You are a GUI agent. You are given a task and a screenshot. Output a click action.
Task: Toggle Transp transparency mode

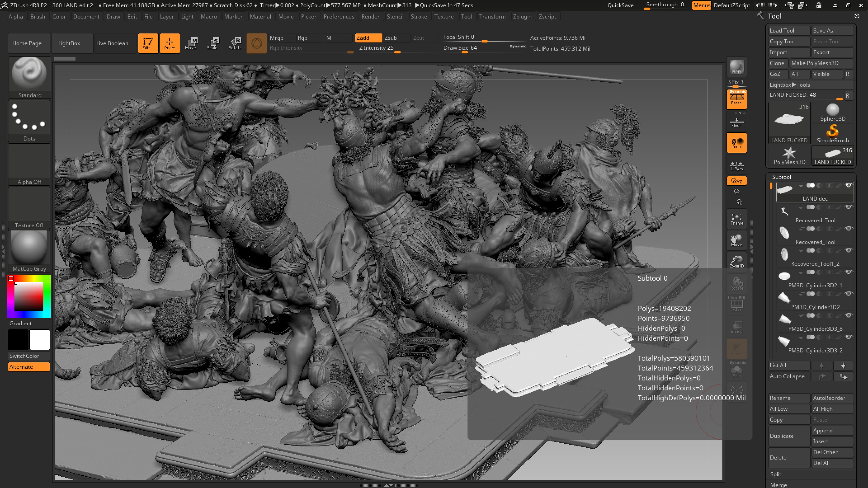[736, 327]
